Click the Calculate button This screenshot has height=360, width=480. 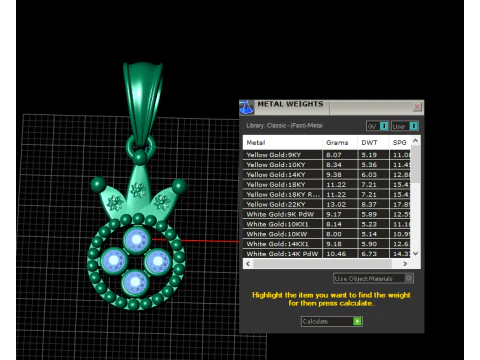332,321
